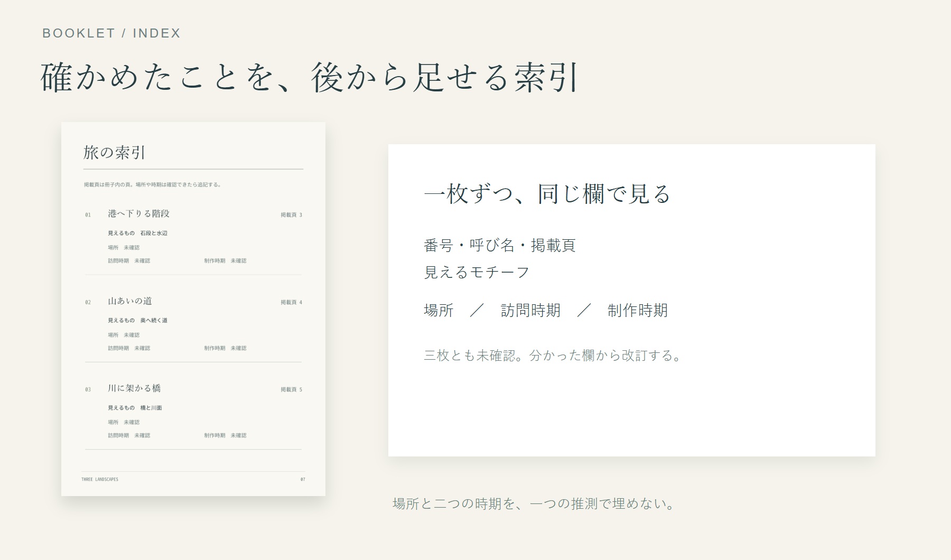Select entry title '山あいの道'
Screen dimensions: 951x560
click(x=130, y=301)
